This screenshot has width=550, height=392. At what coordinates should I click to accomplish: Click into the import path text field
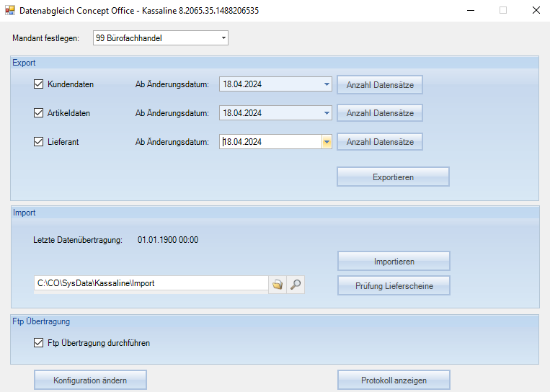(151, 284)
